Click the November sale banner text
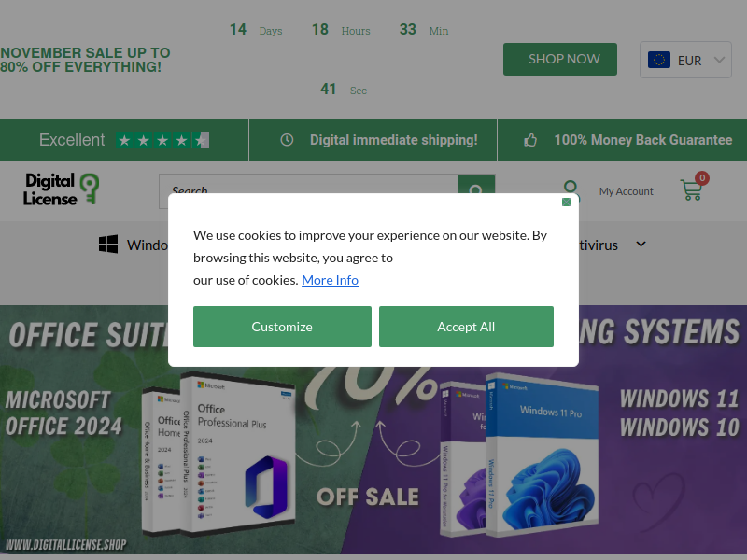The image size is (747, 560). pos(85,60)
